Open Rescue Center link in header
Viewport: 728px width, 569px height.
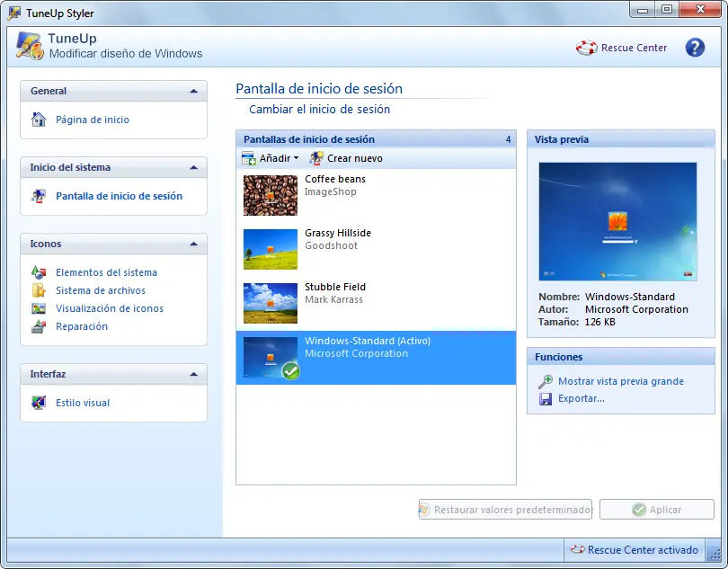pyautogui.click(x=634, y=48)
